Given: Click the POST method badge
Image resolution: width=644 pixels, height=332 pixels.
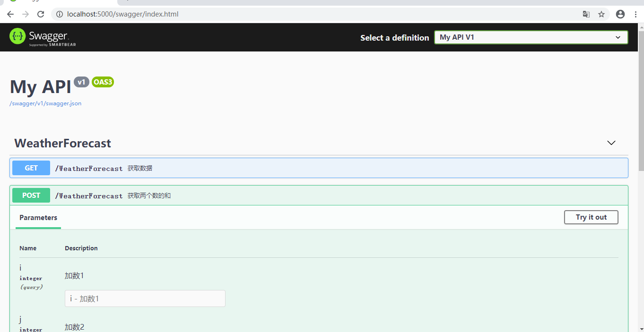Looking at the screenshot, I should 31,195.
